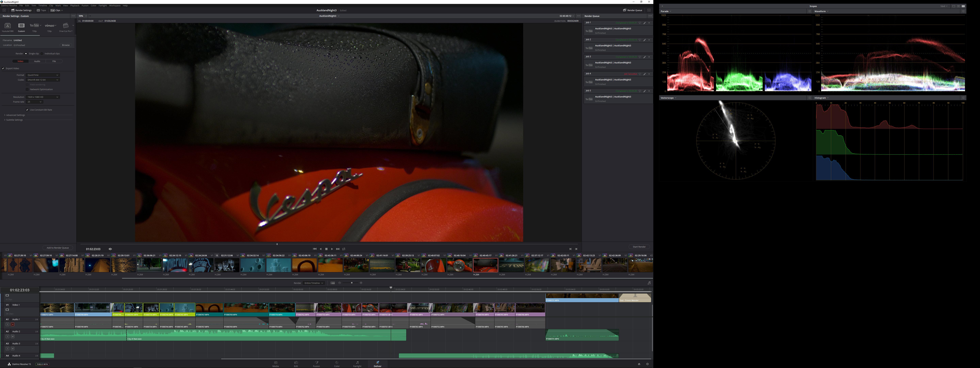This screenshot has width=980, height=368.
Task: Edit Job 3 with its pencil icon
Action: pyautogui.click(x=644, y=57)
